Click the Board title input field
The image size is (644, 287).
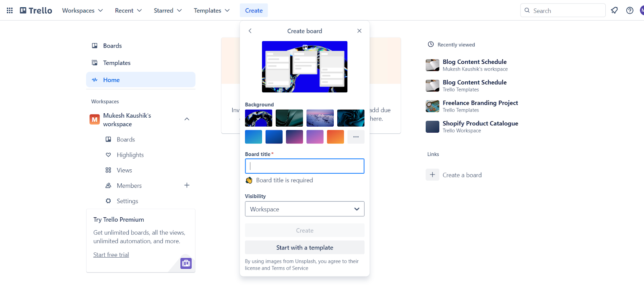305,166
